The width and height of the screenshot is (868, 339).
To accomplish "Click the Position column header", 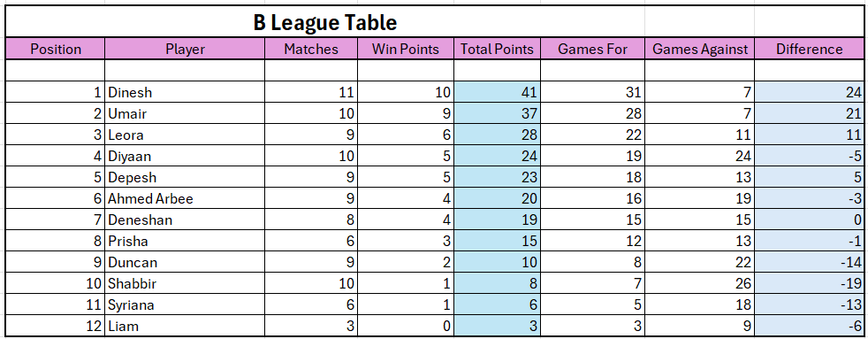I will (56, 49).
